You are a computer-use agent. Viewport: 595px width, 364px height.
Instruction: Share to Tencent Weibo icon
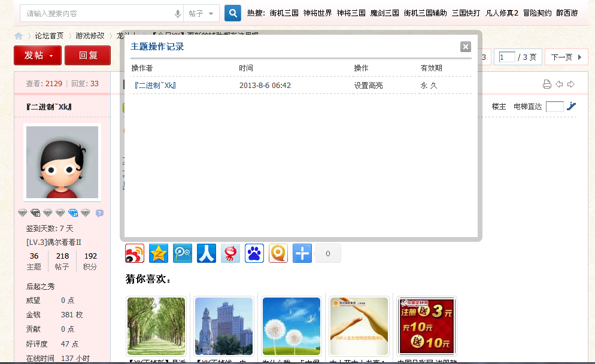pos(183,254)
